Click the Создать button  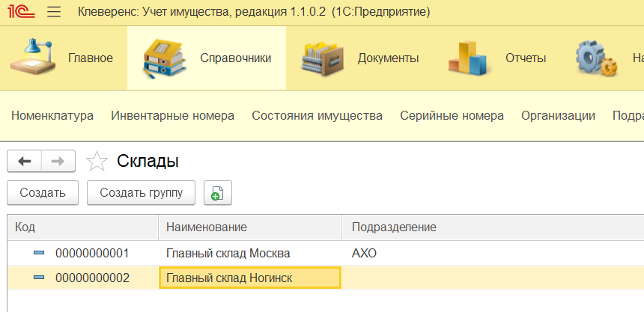coord(43,192)
